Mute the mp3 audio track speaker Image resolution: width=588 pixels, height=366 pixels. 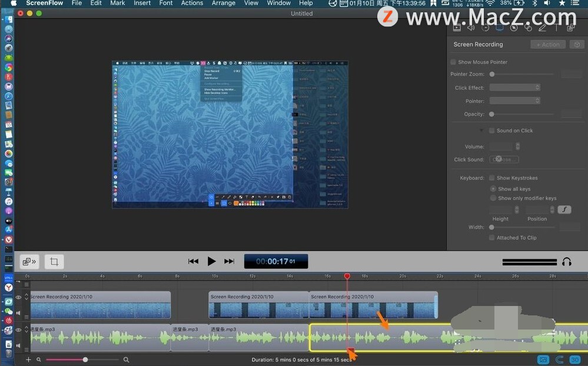tap(18, 346)
